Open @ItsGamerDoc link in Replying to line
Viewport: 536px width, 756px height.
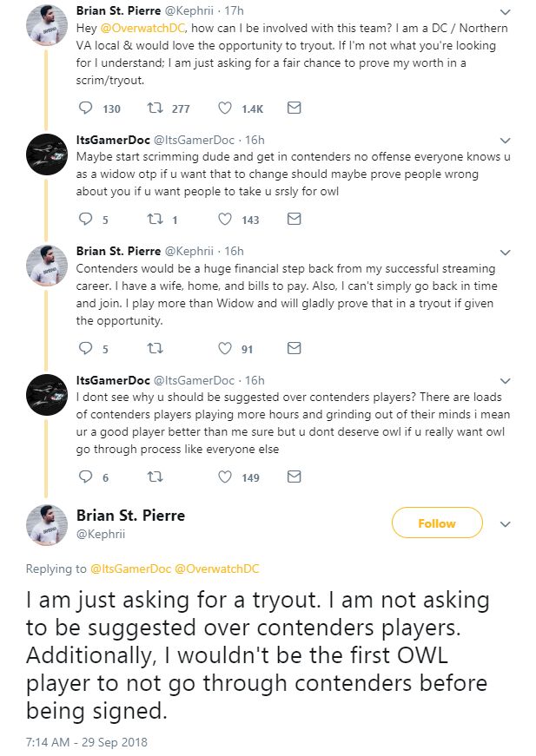[x=129, y=569]
